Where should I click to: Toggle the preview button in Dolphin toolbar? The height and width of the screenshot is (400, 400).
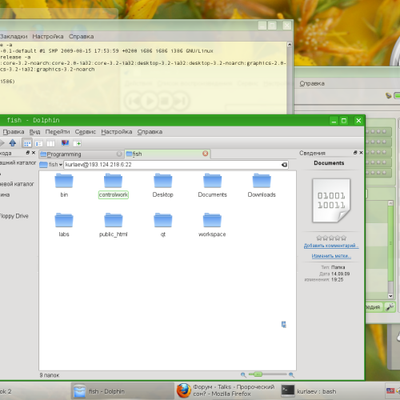65,143
